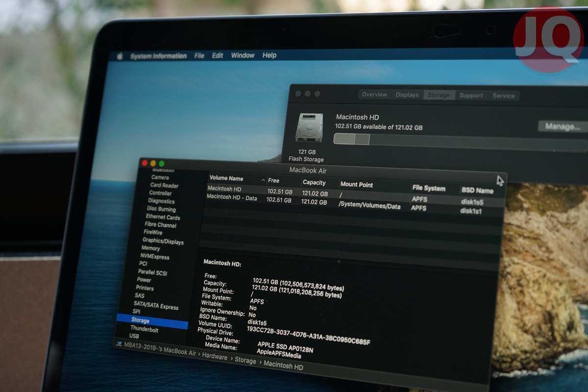Select Thunderbolt in the sidebar
588x392 pixels.
145,329
